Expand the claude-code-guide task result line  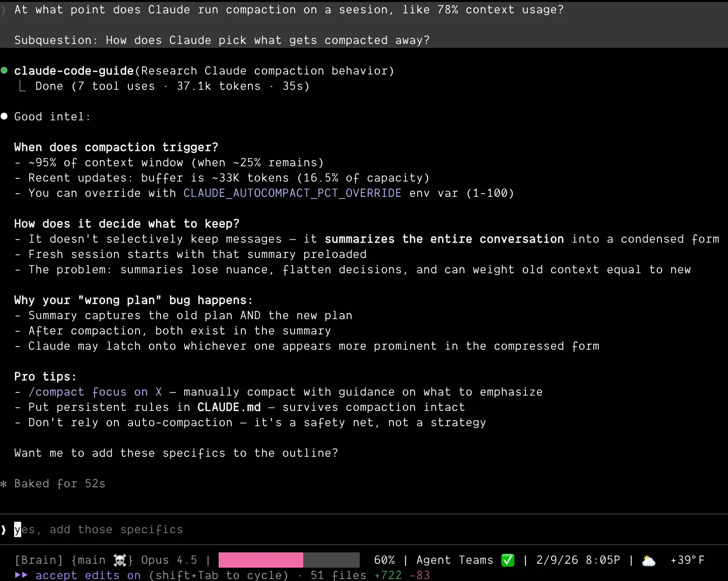[x=204, y=71]
